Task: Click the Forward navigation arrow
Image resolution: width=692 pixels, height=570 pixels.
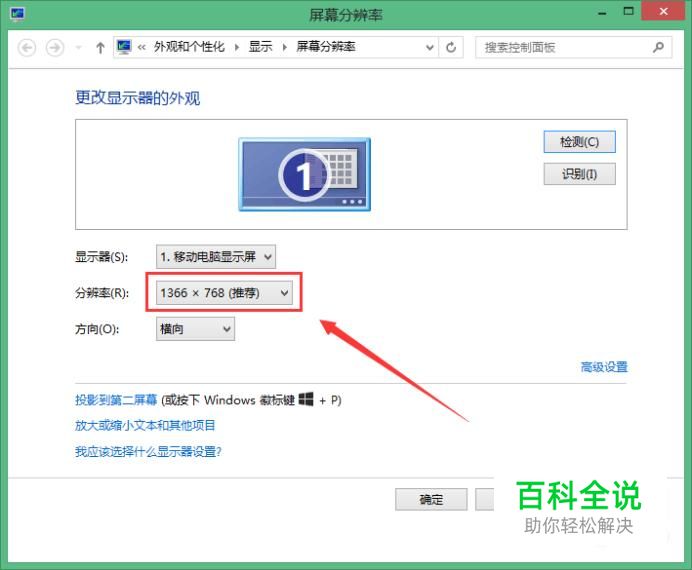Action: tap(55, 48)
